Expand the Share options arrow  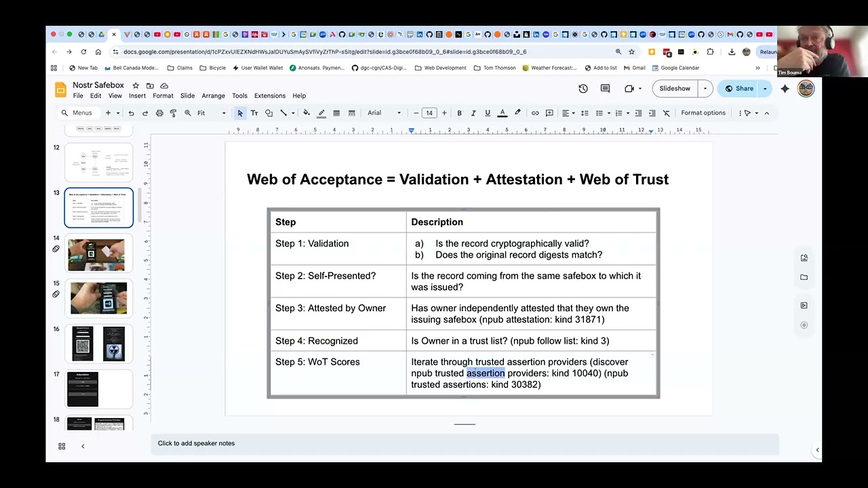[x=765, y=89]
